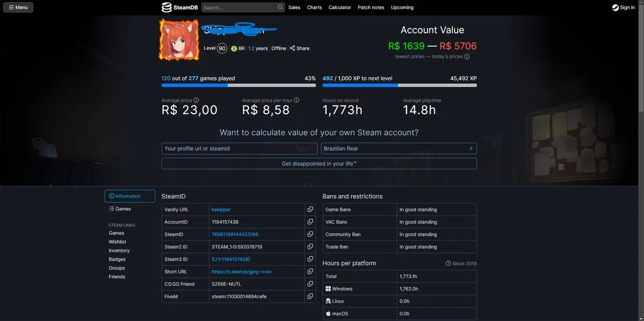Copy the FiveM identifier

click(310, 297)
